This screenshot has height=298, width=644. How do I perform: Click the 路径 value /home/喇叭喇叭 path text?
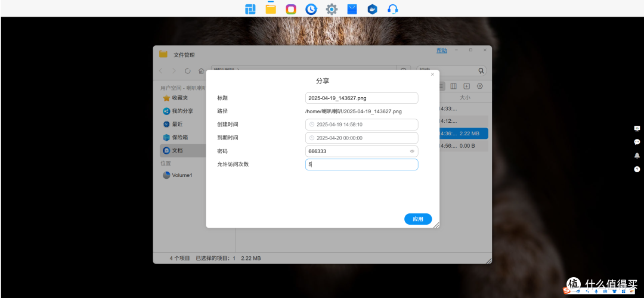coord(353,111)
